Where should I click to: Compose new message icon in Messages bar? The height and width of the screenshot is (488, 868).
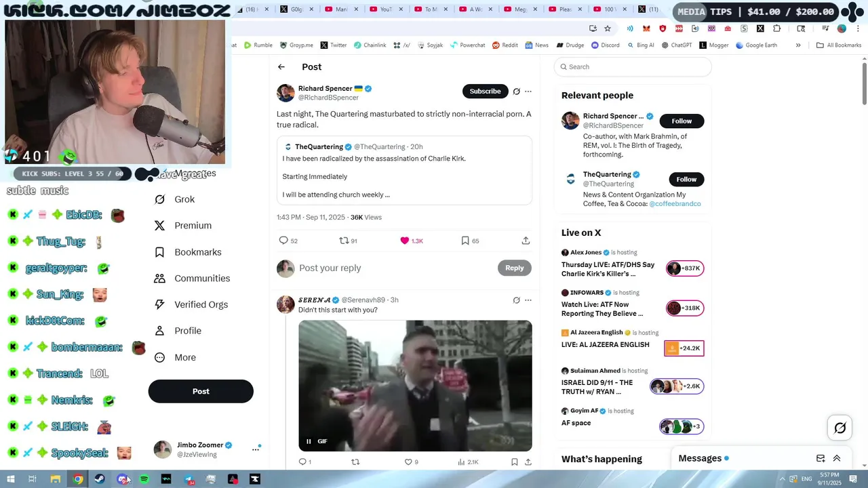coord(821,458)
